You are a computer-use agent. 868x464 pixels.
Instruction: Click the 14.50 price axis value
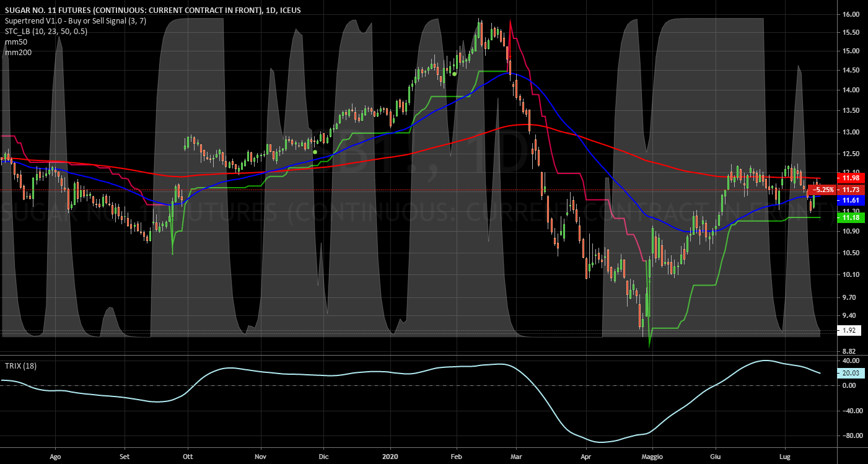click(849, 71)
